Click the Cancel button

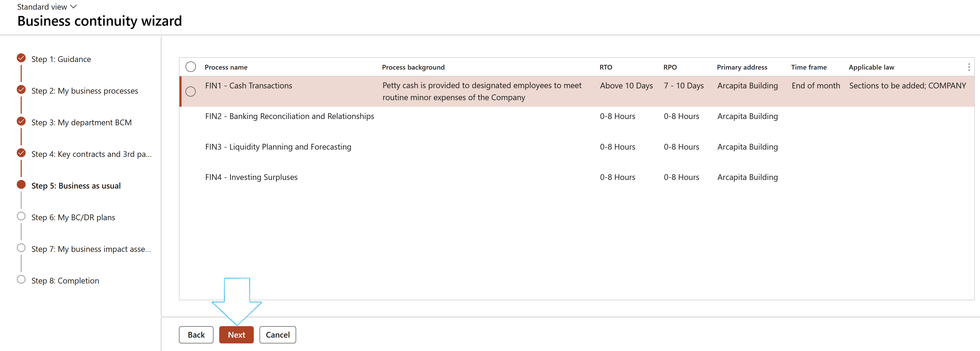coord(277,335)
